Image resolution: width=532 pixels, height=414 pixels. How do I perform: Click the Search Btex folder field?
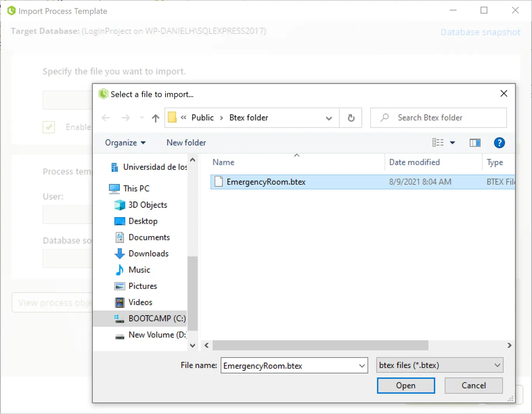(x=439, y=118)
